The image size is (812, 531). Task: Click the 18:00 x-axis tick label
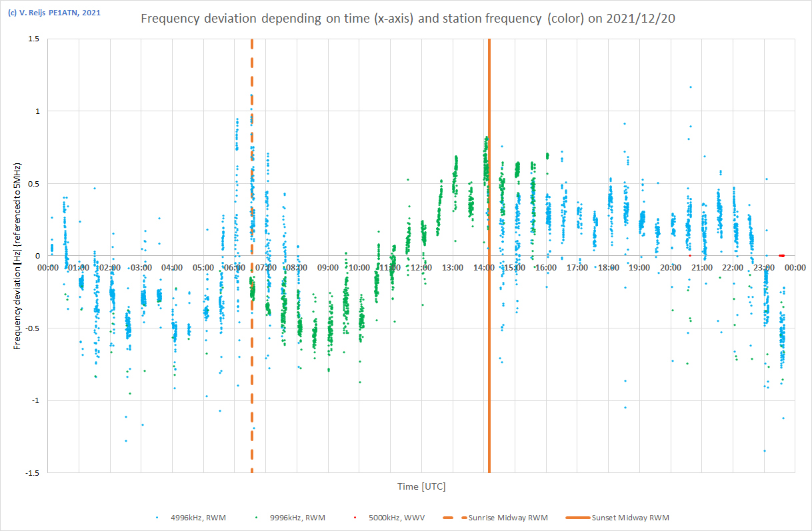coord(608,267)
